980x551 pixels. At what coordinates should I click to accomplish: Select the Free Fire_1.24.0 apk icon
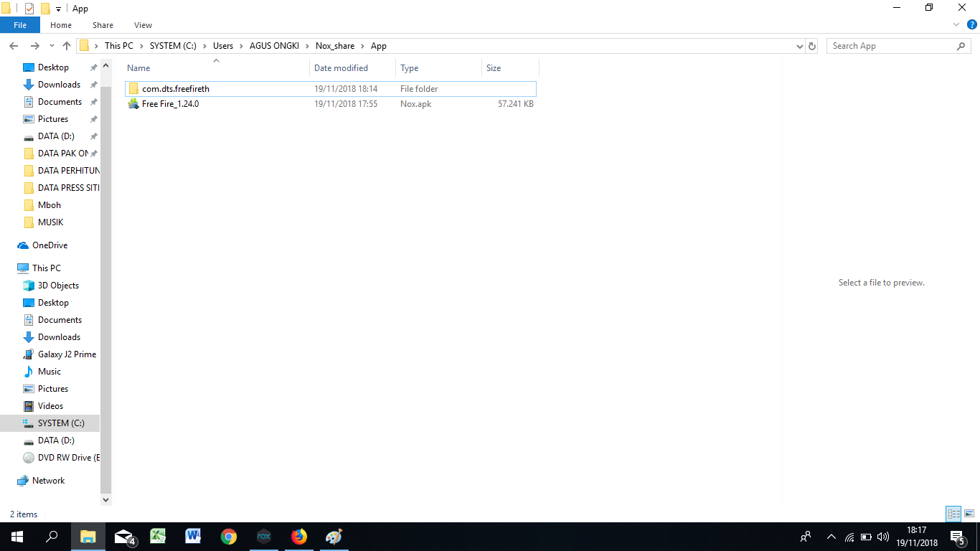click(133, 104)
